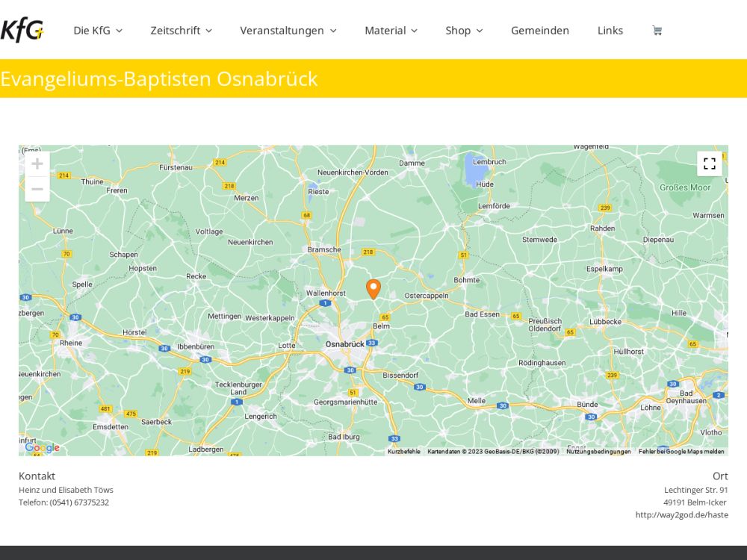
Task: Click the Osnabrück city label on map
Action: coord(344,343)
